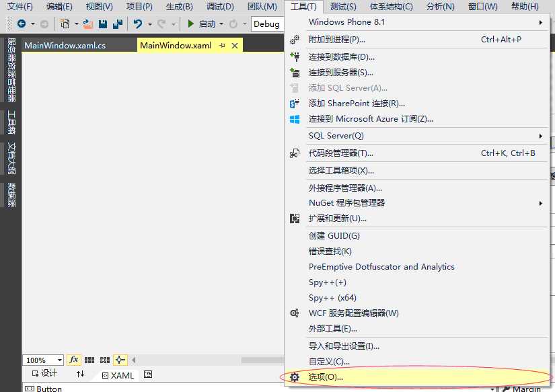
Task: Open the 体系结构(C) menu
Action: [391, 6]
